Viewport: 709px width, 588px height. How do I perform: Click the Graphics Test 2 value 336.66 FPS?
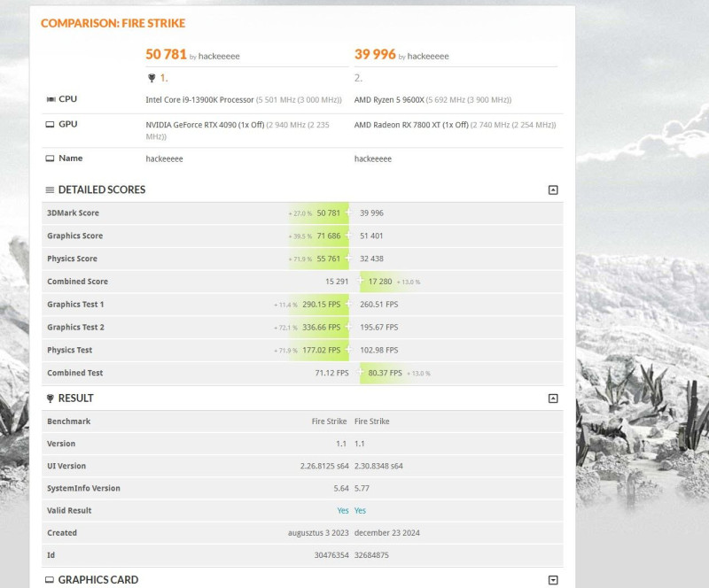pos(321,328)
